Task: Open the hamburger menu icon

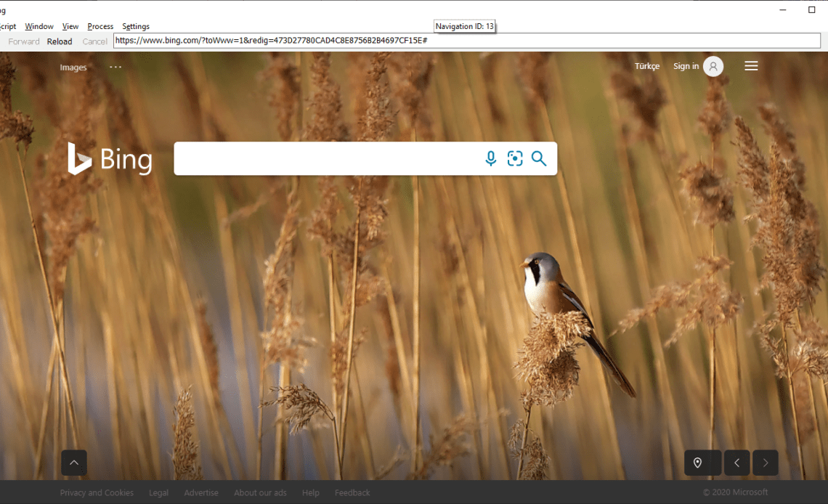Action: click(751, 66)
